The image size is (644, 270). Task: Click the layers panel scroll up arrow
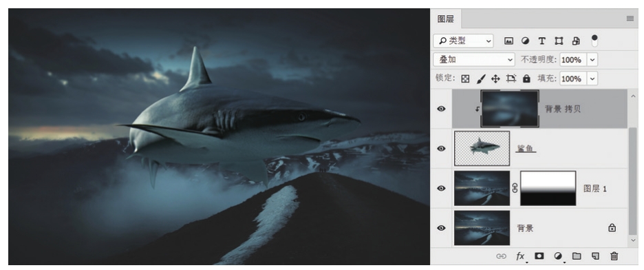coord(633,96)
